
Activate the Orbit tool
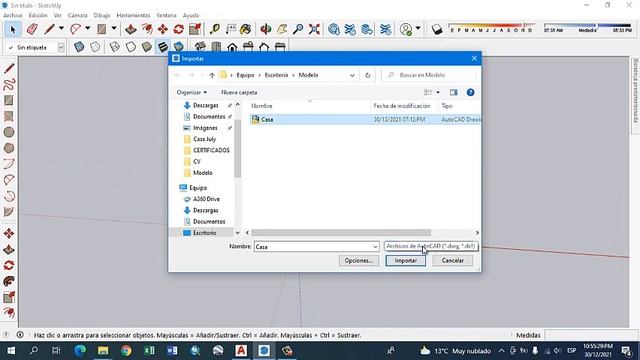(x=266, y=29)
